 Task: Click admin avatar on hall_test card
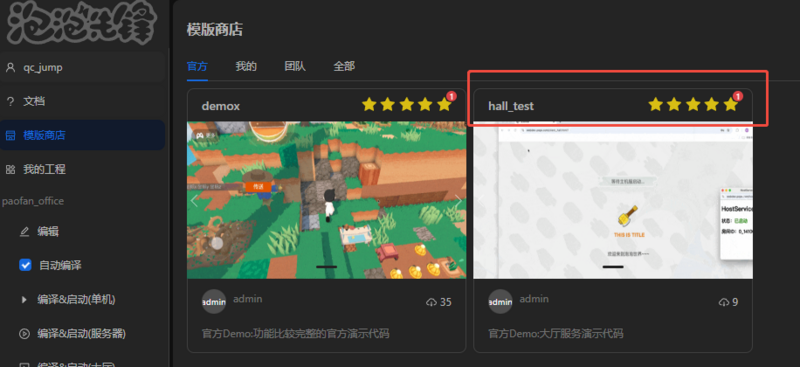point(501,302)
